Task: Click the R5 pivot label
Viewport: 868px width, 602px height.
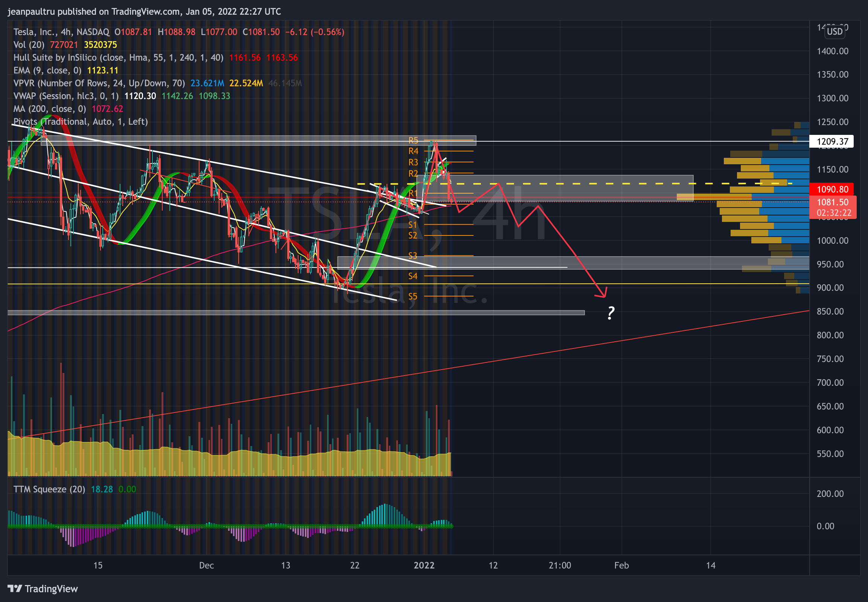Action: 413,140
